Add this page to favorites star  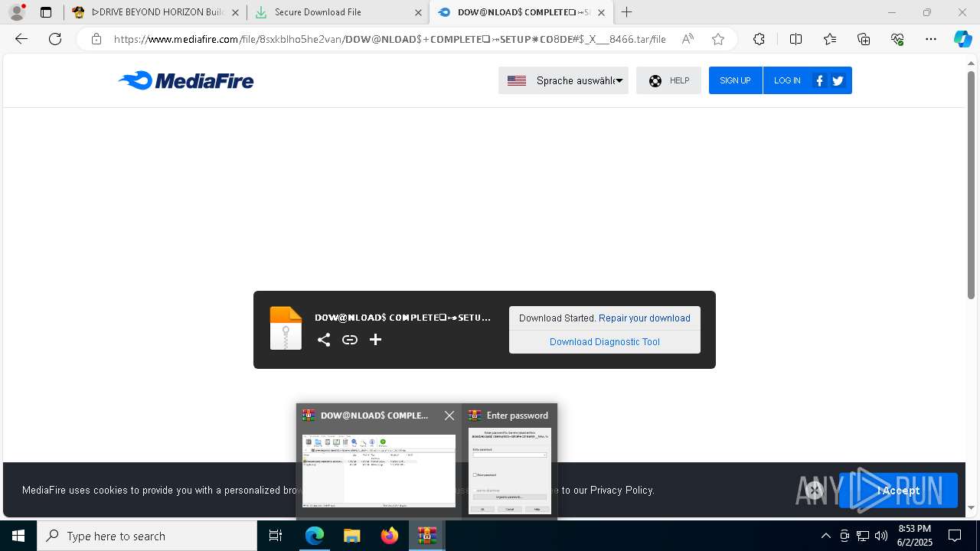coord(717,39)
